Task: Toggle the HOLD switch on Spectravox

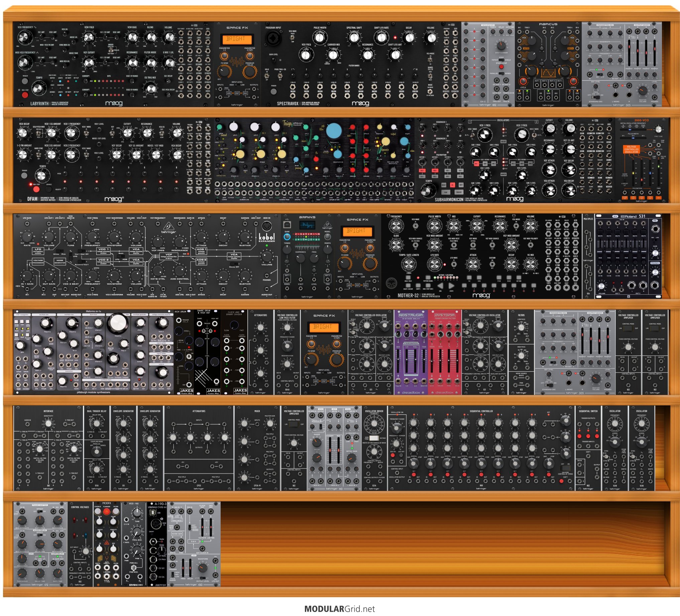Action: 266,76
